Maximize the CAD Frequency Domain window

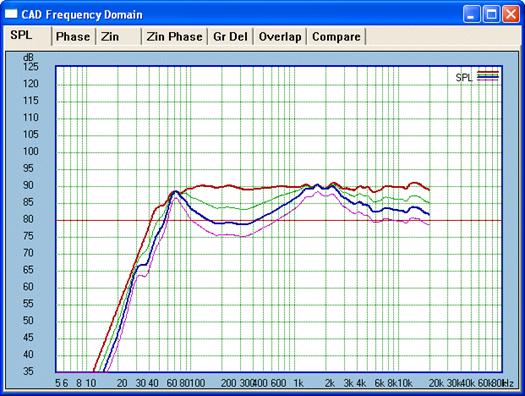491,14
